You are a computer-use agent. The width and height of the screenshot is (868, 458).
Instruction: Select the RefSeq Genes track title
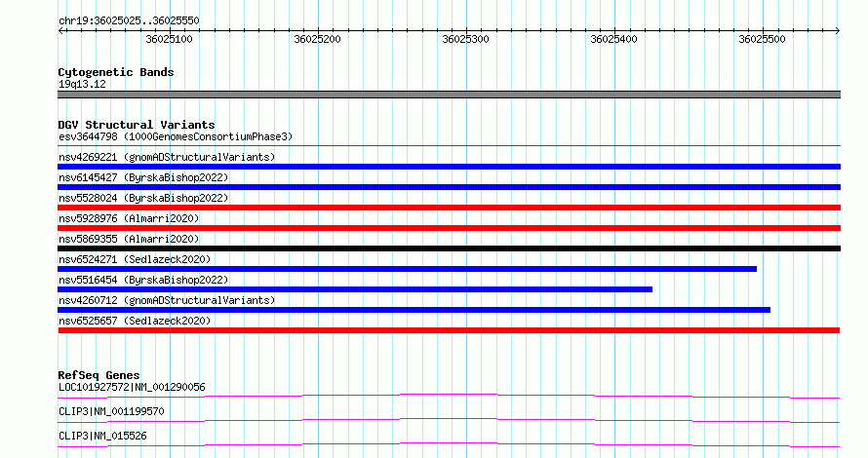99,375
